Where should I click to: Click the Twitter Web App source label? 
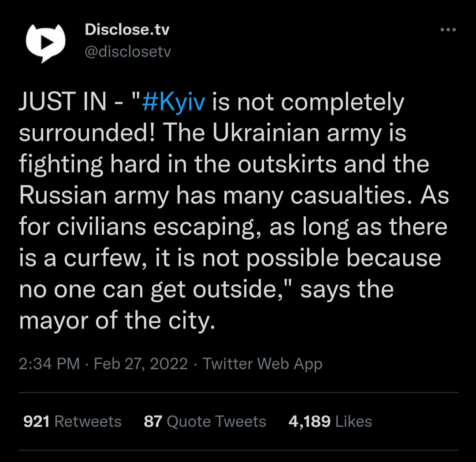[x=263, y=364]
